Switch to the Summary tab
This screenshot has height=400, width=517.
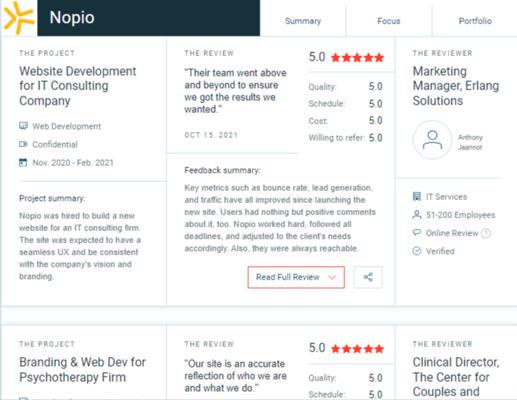click(x=303, y=21)
